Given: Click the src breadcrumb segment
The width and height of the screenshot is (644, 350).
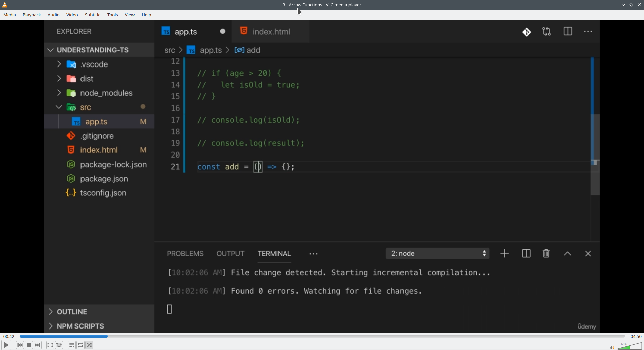Looking at the screenshot, I should tap(170, 50).
